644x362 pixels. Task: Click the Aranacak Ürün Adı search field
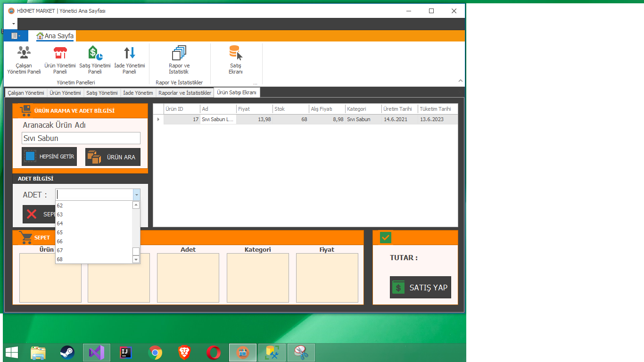pyautogui.click(x=81, y=138)
